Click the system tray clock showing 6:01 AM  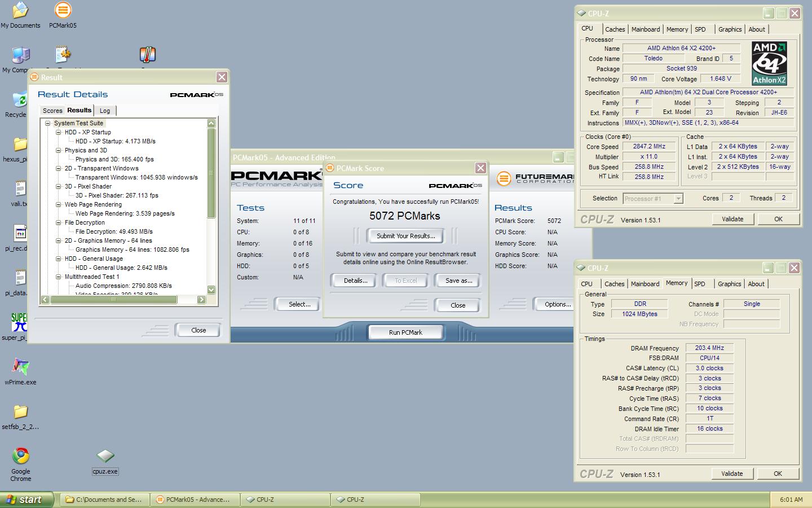click(x=791, y=500)
